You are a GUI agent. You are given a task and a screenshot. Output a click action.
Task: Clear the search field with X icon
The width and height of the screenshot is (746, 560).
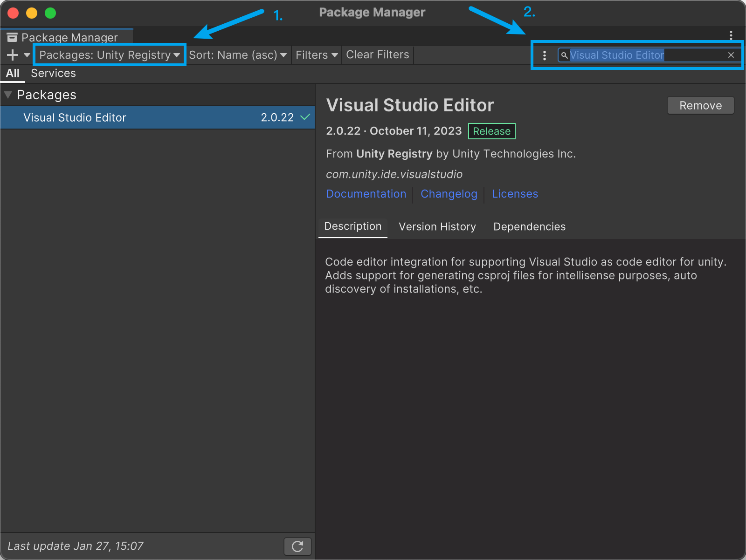click(x=731, y=55)
